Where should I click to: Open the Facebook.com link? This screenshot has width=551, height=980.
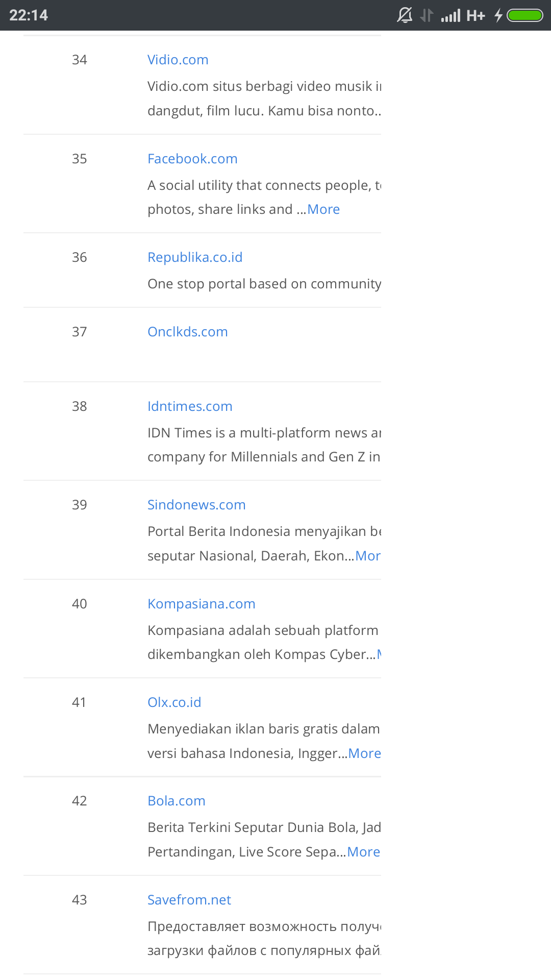[x=192, y=159]
